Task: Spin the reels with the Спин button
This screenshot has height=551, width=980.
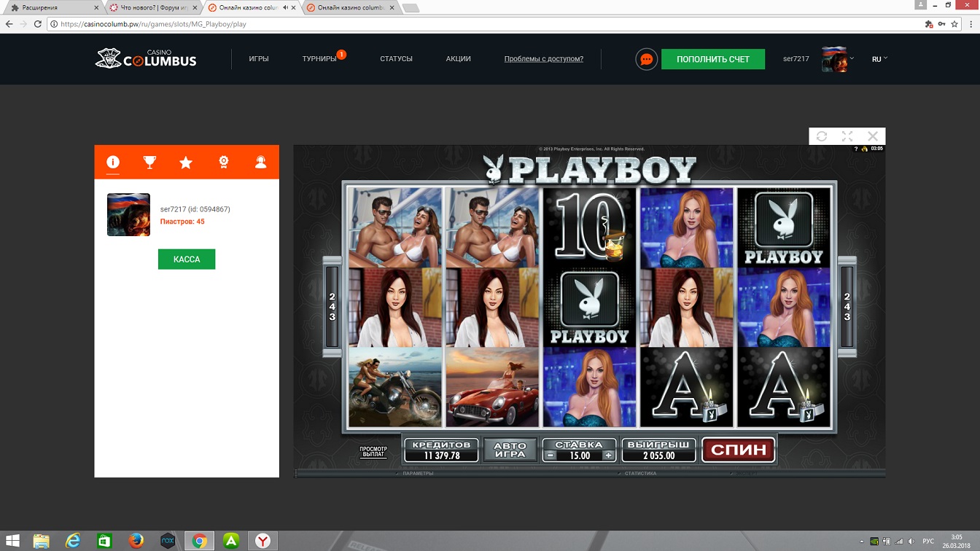Action: (739, 450)
